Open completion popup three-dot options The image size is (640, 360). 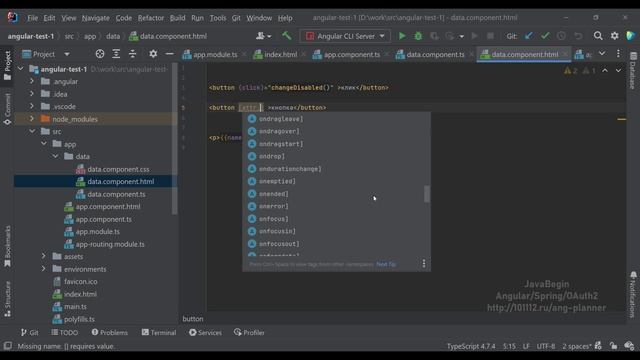424,264
